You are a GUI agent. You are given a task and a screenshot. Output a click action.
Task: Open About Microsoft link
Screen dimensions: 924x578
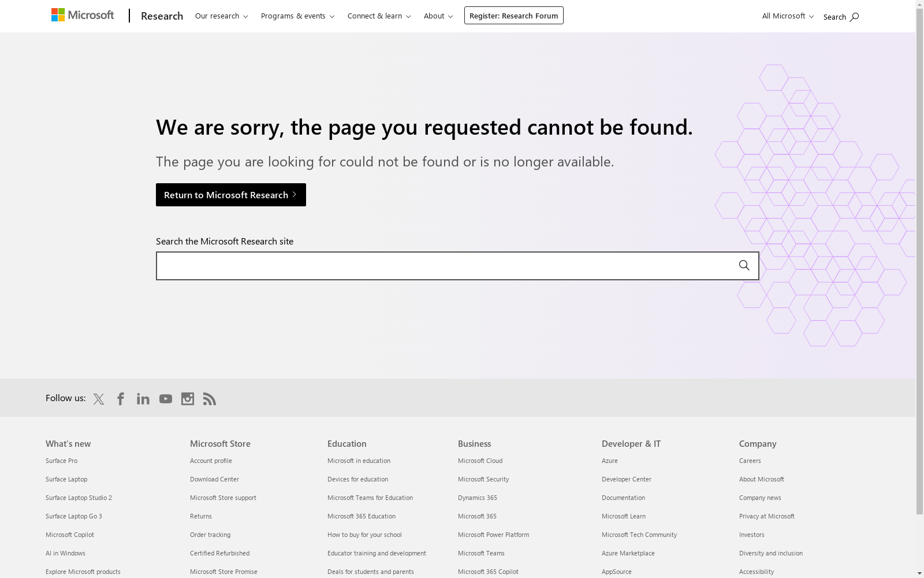click(x=762, y=479)
